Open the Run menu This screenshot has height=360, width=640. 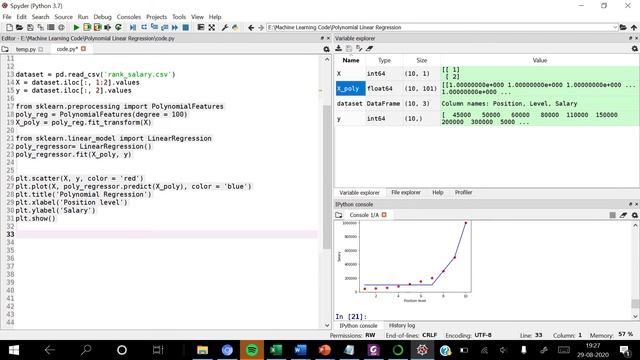click(83, 17)
